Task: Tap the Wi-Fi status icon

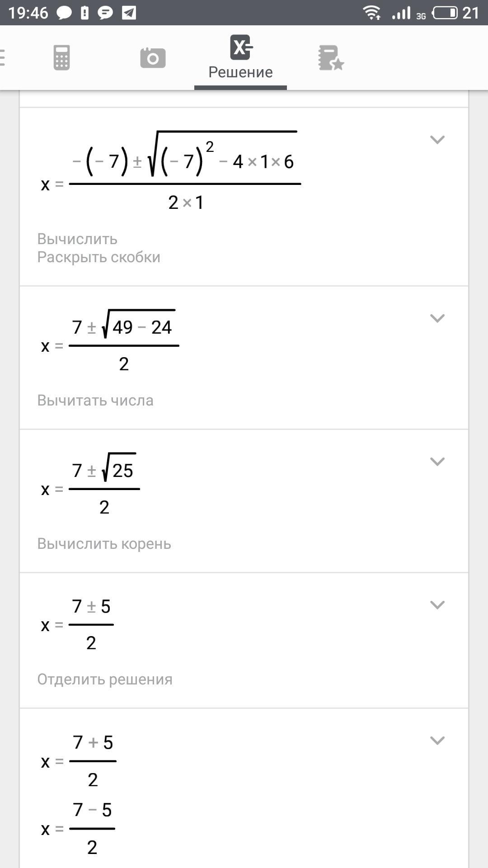Action: pyautogui.click(x=372, y=13)
